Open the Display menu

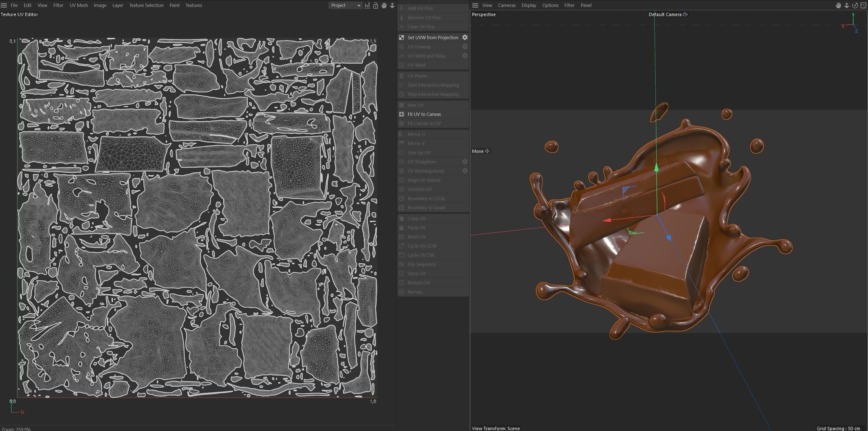[x=529, y=5]
